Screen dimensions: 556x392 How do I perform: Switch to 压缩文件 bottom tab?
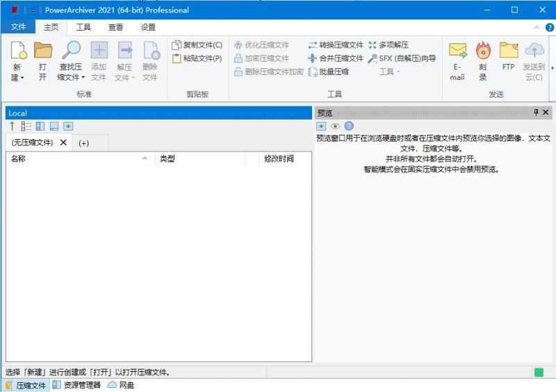click(x=26, y=385)
